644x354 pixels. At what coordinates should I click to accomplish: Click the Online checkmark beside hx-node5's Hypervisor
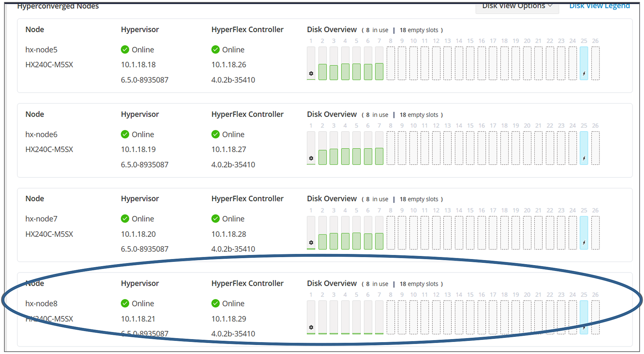tap(125, 49)
